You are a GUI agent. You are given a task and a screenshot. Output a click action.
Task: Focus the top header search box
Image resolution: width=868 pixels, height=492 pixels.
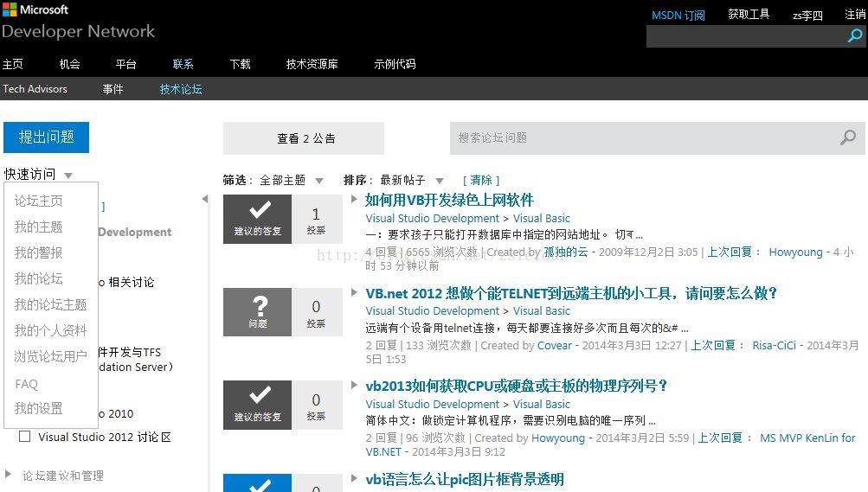[747, 36]
